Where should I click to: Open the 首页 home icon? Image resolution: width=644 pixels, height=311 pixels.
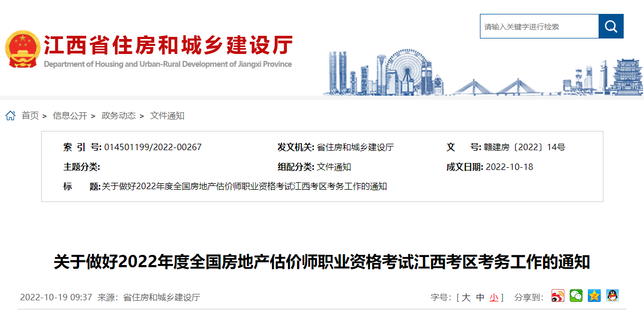click(10, 115)
